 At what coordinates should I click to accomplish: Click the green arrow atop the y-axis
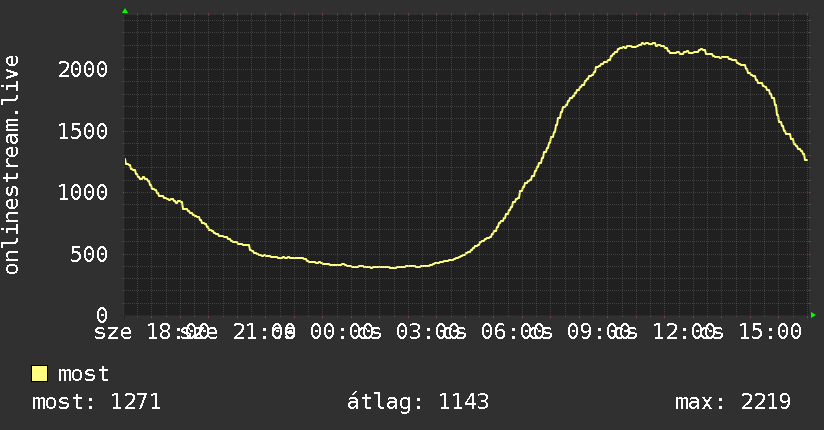[125, 11]
